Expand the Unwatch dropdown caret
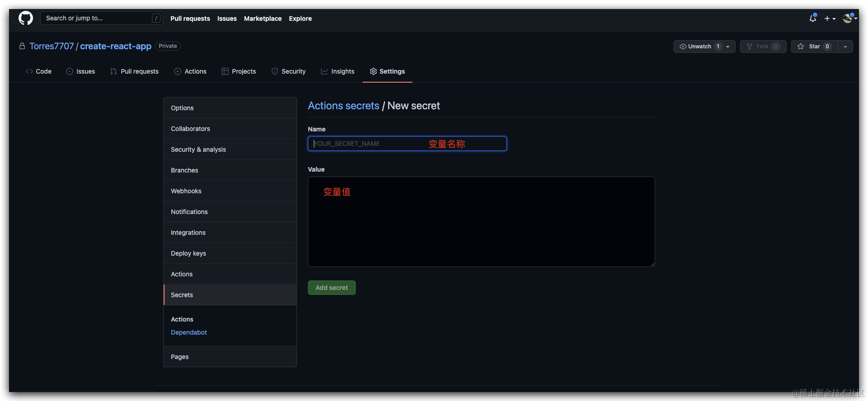The height and width of the screenshot is (401, 868). coord(728,47)
